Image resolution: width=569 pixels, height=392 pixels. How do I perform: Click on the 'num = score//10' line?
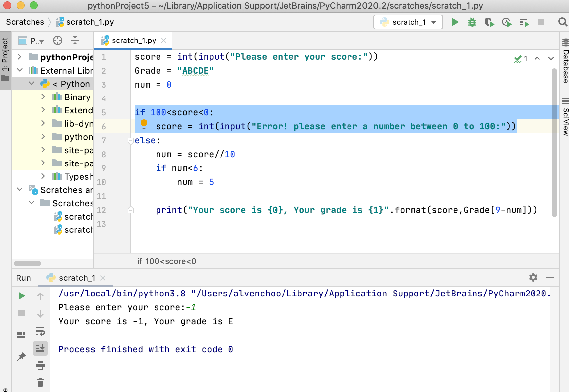click(195, 154)
